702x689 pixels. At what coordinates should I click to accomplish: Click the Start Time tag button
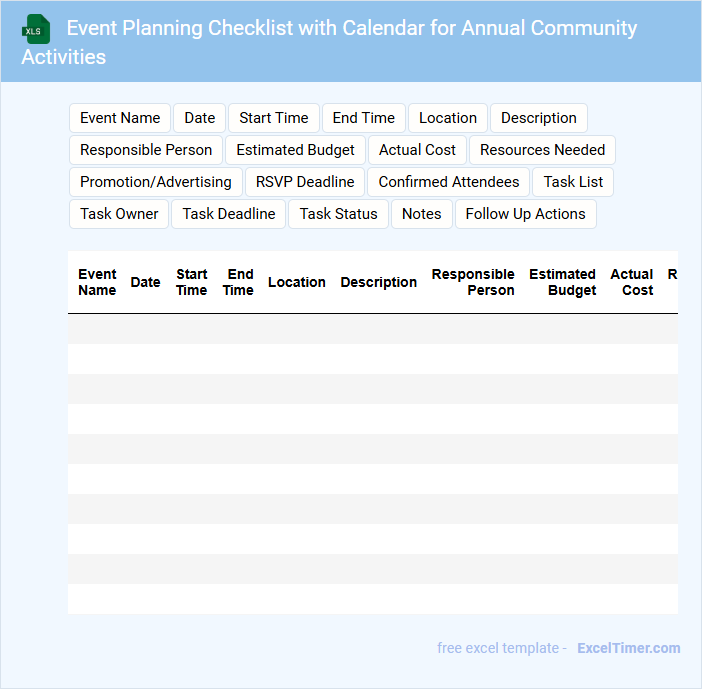click(x=274, y=118)
